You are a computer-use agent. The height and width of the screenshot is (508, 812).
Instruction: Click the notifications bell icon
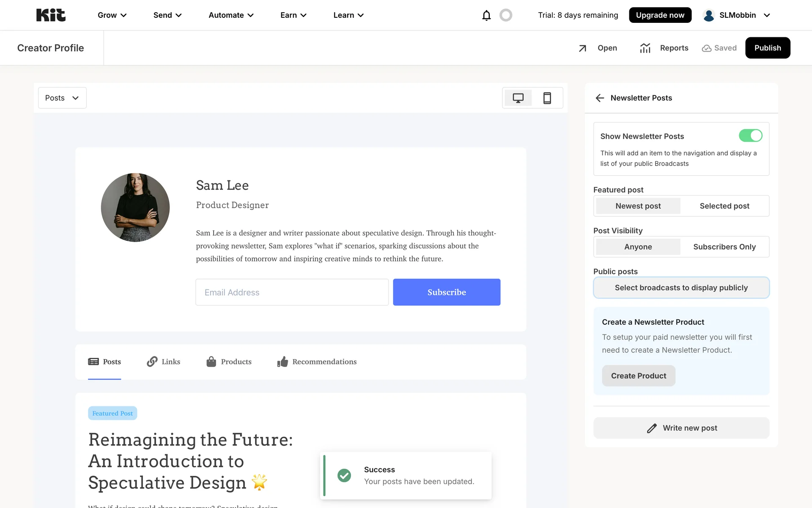pyautogui.click(x=486, y=15)
